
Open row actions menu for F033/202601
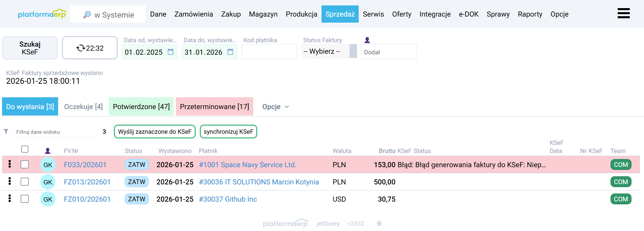(9, 164)
